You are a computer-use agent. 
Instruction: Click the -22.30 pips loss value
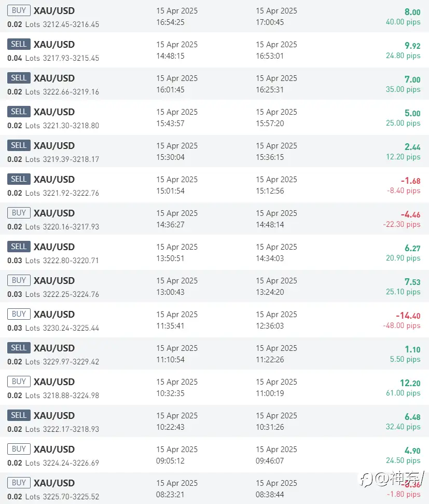[402, 224]
